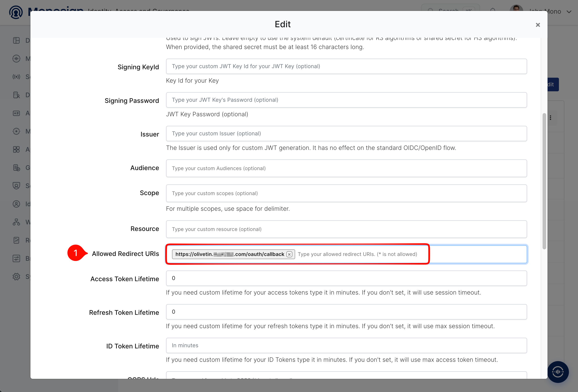Focus the Resource input box

[x=346, y=229]
